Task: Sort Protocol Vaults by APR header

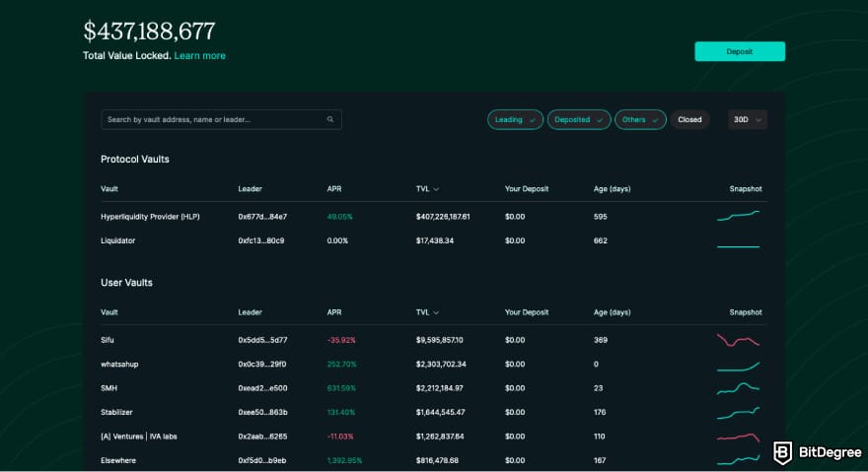Action: coord(334,188)
